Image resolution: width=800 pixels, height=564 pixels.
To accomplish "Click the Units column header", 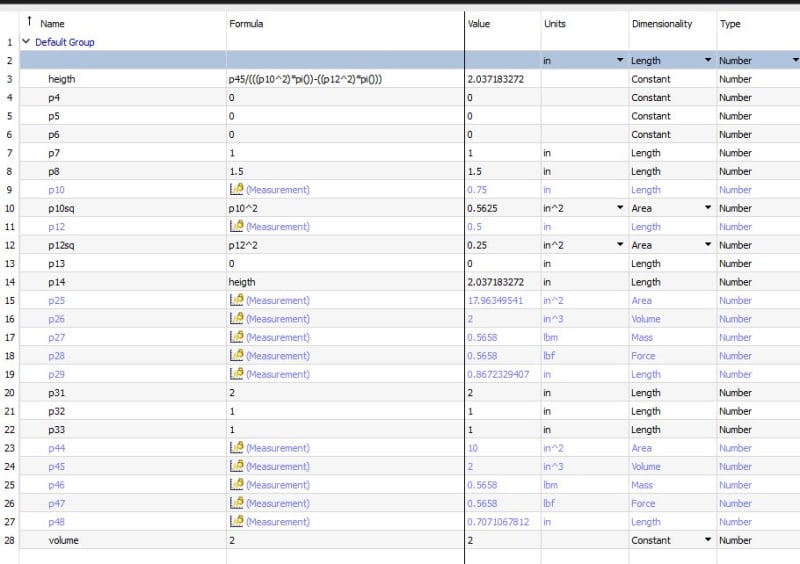I will tap(555, 23).
